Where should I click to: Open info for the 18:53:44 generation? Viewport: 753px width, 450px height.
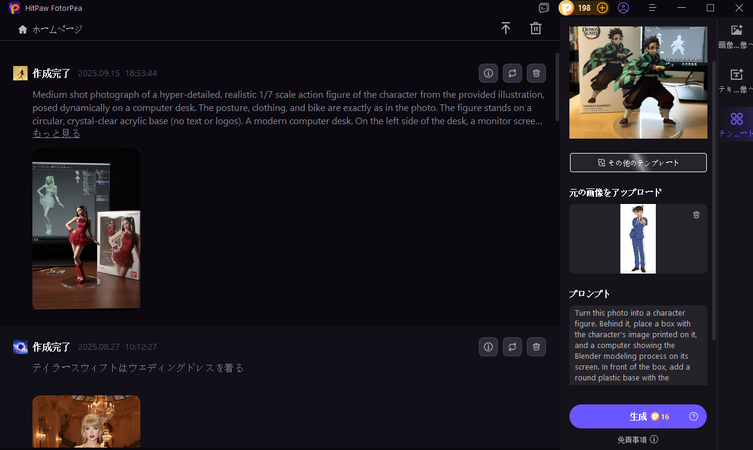coord(488,73)
